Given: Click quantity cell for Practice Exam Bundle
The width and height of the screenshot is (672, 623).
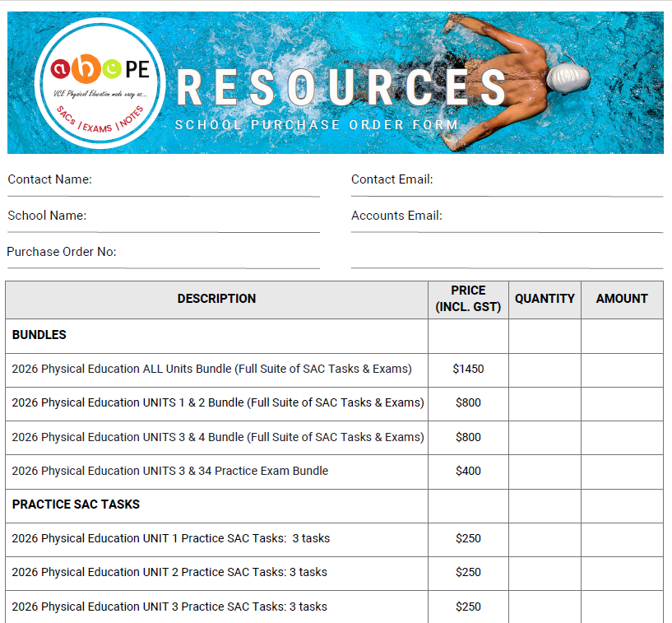Looking at the screenshot, I should tap(545, 472).
